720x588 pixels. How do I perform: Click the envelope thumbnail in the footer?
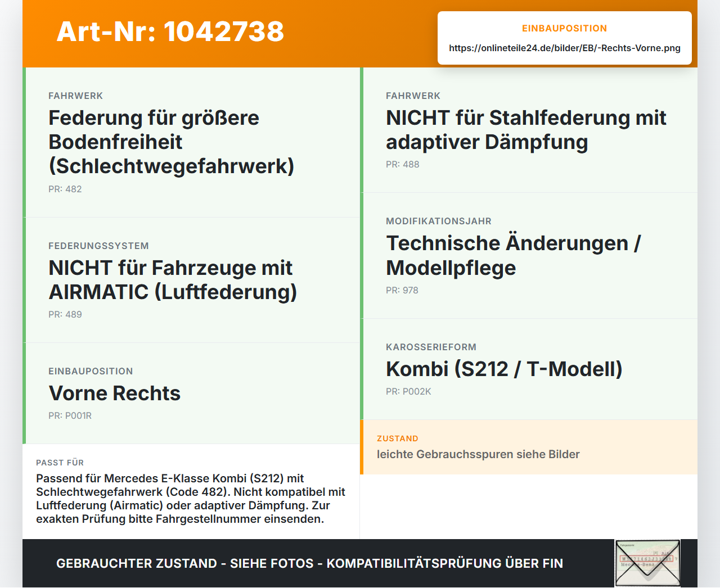click(647, 563)
